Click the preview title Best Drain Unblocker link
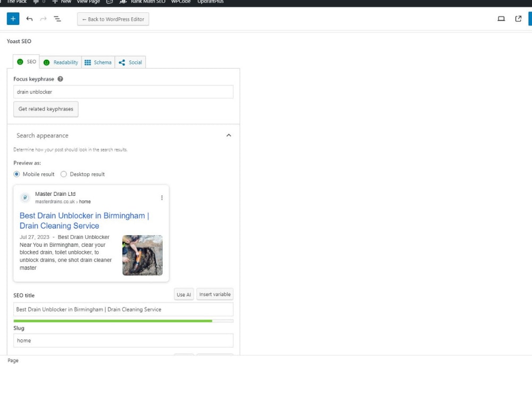 [84, 221]
